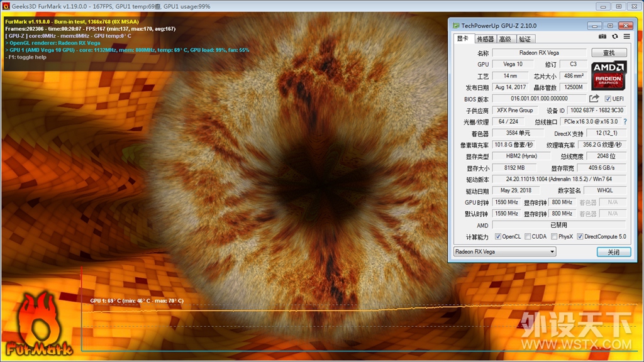Click the AMD Radeon Graphics logo

point(609,75)
